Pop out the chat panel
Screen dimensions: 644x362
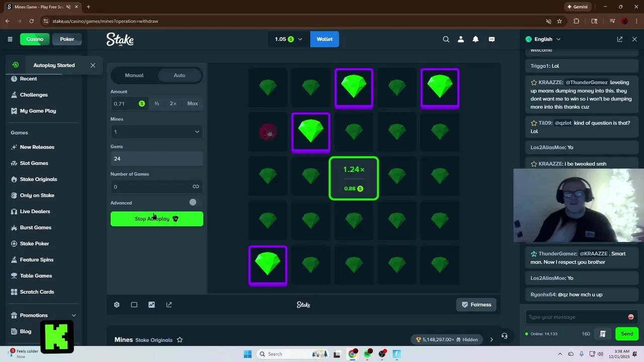620,39
